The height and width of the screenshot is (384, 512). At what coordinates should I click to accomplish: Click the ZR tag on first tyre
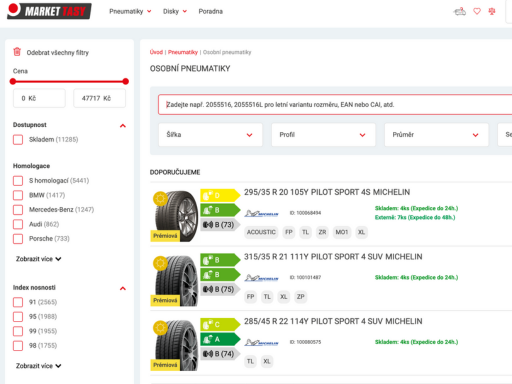point(322,232)
